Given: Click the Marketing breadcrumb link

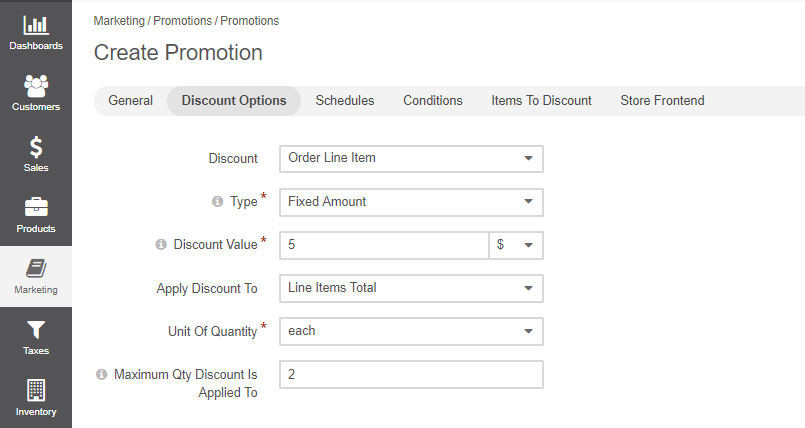Looking at the screenshot, I should (x=120, y=21).
